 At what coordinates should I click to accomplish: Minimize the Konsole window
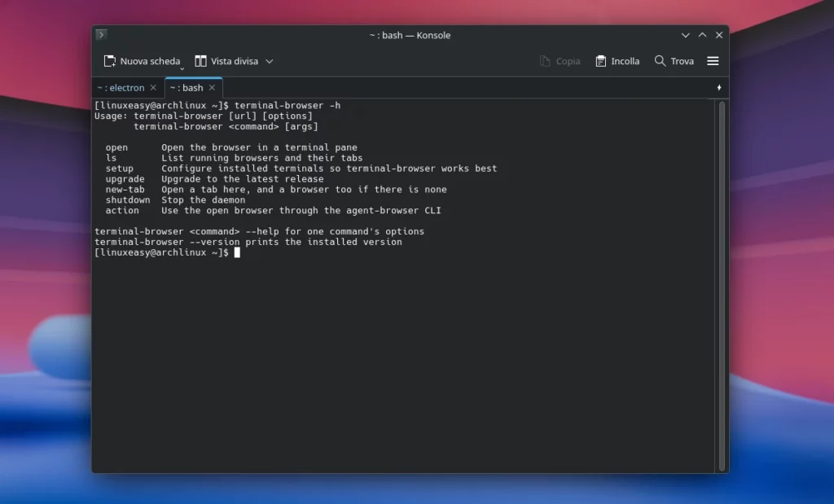(x=686, y=35)
